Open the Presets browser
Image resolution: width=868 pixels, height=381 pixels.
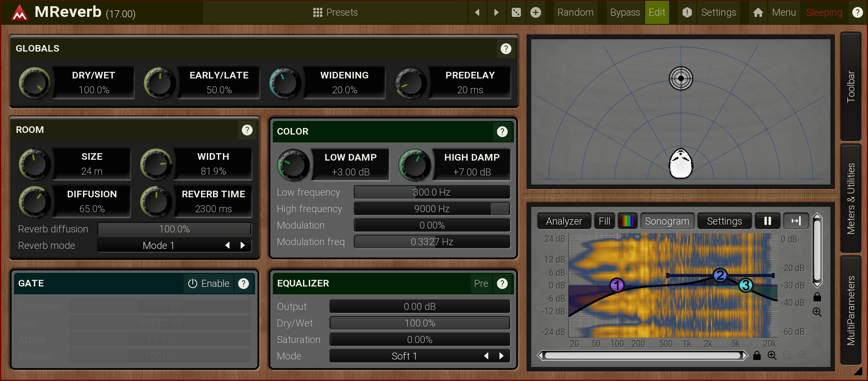pyautogui.click(x=335, y=12)
